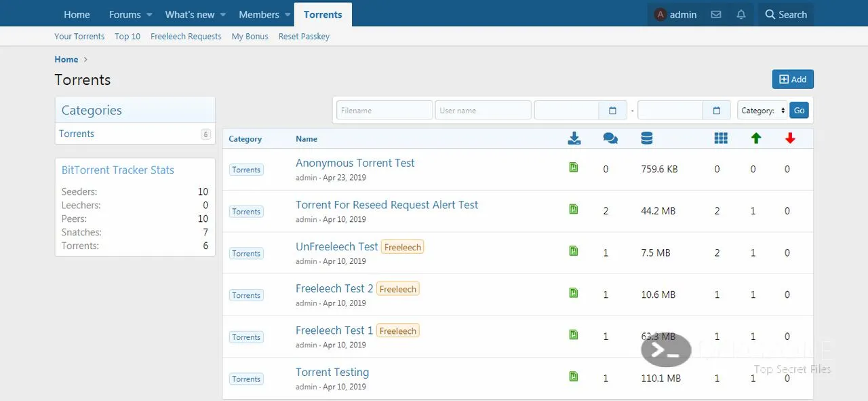
Task: Open the notifications bell icon
Action: coord(741,14)
